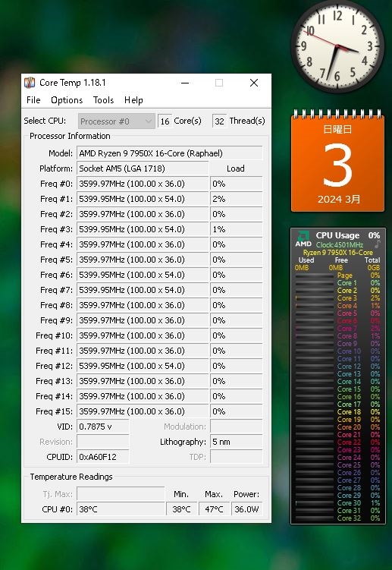Click the Lithography 5 nm field
Screen dimensions: 392x570
pos(236,442)
